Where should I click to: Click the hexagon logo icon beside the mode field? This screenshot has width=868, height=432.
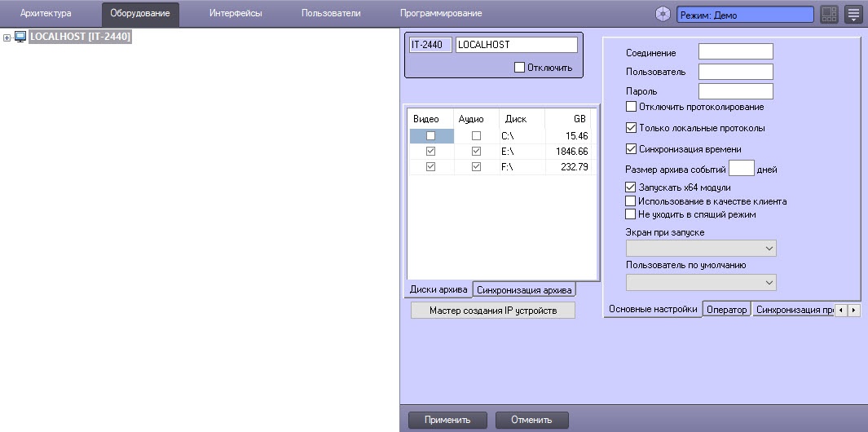[x=663, y=14]
